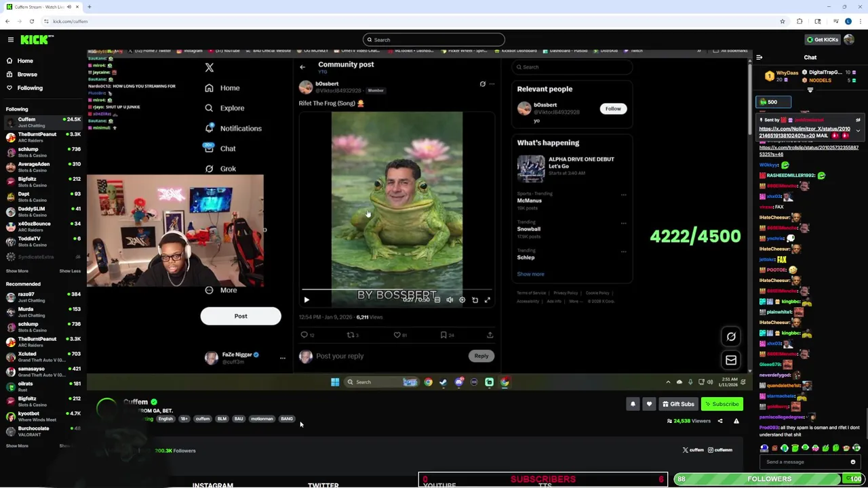Click the Get KICKs button
The width and height of the screenshot is (868, 488).
(x=823, y=40)
